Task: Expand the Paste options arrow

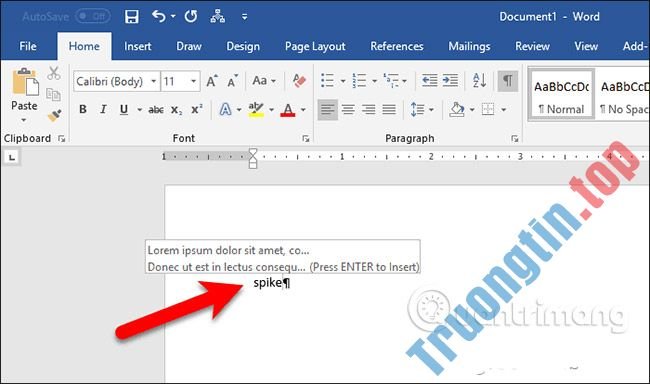Action: [x=24, y=120]
